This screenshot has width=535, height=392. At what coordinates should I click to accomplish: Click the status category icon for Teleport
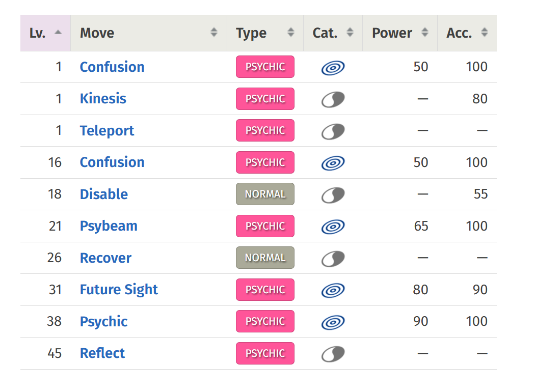[333, 131]
